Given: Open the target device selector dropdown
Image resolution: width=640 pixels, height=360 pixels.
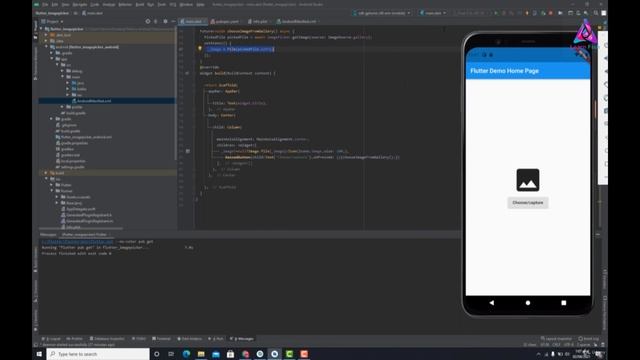Looking at the screenshot, I should point(382,13).
